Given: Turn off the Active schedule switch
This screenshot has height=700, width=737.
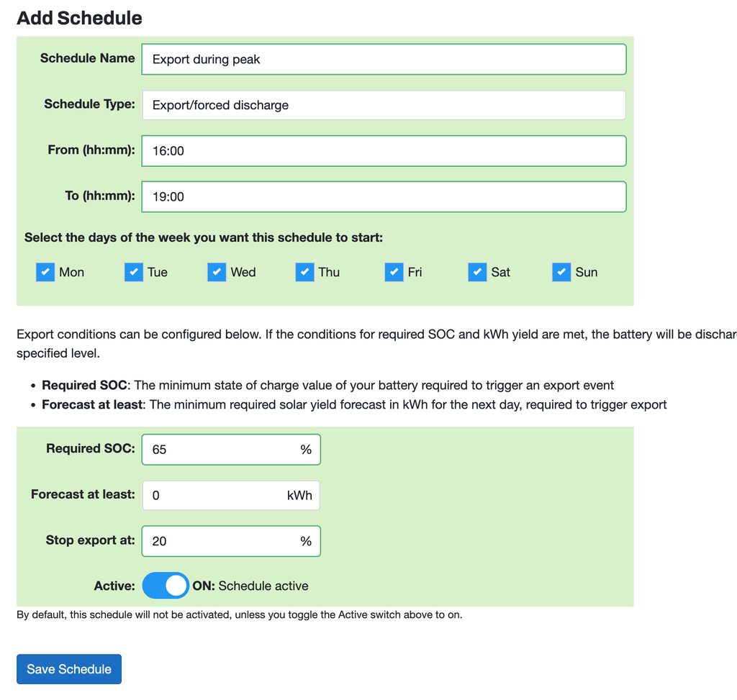Looking at the screenshot, I should pos(166,586).
